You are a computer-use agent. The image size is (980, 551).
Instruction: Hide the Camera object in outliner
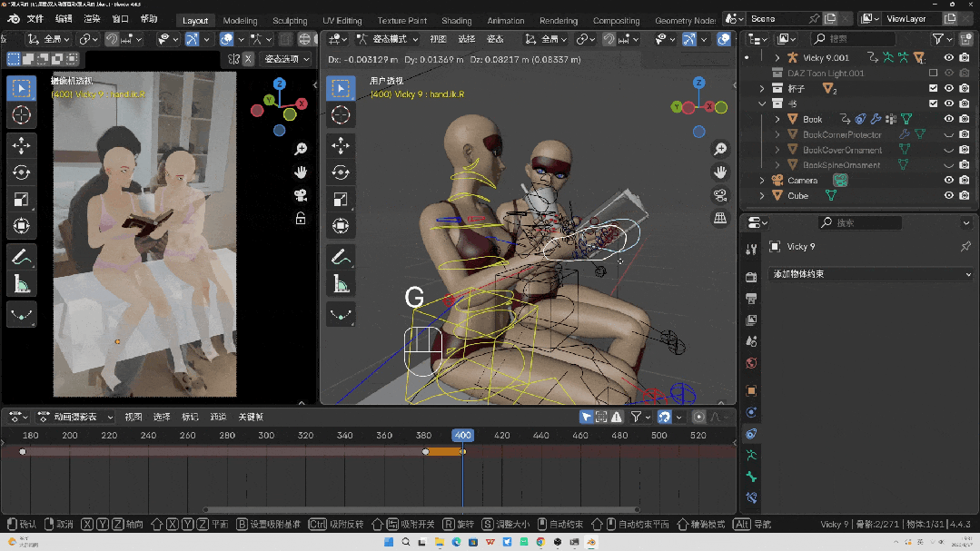pyautogui.click(x=948, y=181)
